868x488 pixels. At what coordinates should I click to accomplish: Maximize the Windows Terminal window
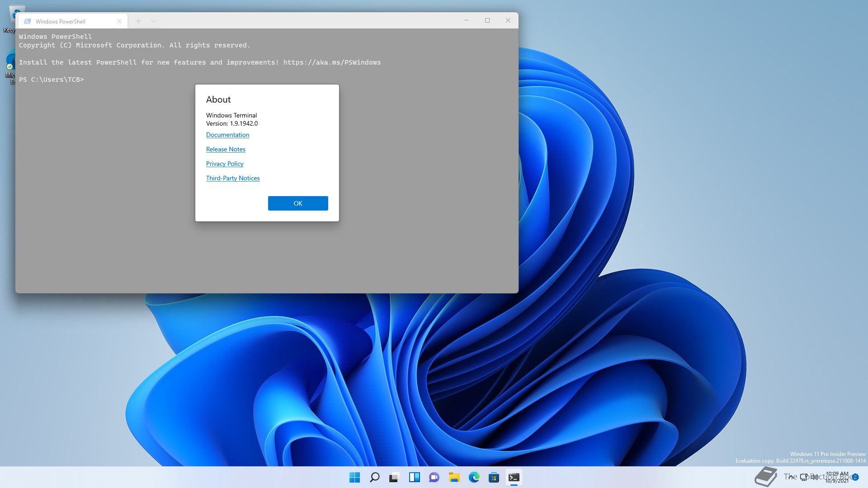tap(487, 20)
